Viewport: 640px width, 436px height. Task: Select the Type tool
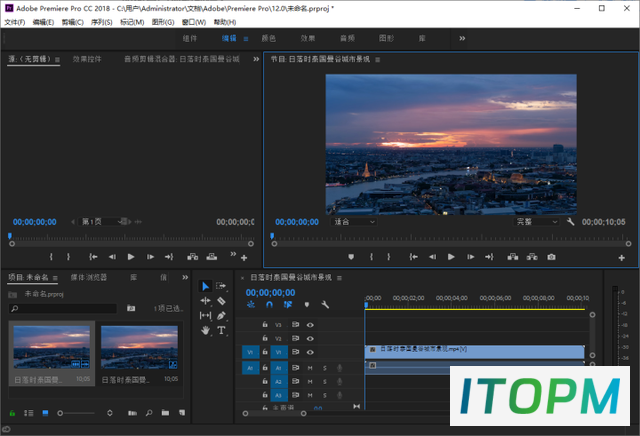(x=221, y=330)
